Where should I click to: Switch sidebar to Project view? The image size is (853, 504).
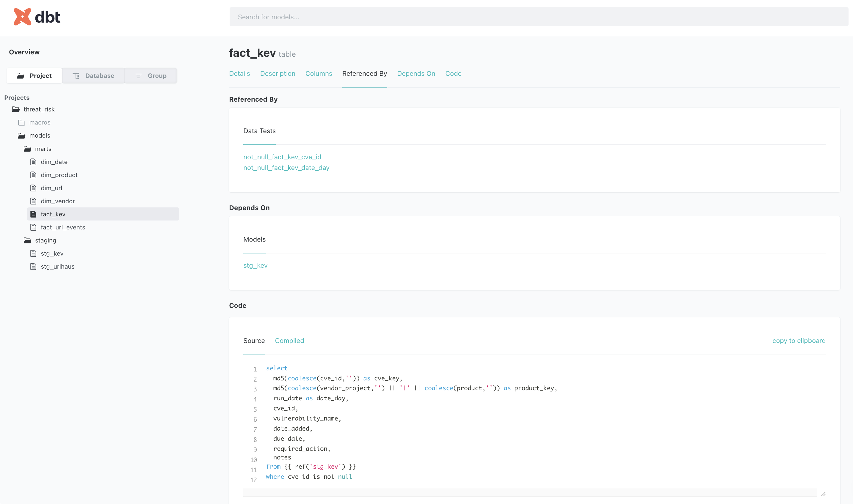tap(34, 76)
